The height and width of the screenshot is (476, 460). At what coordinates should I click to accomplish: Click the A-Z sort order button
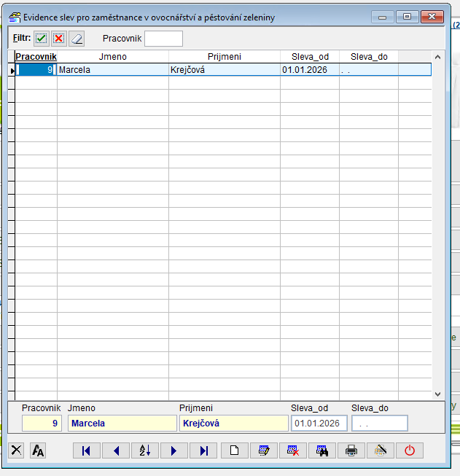145,450
